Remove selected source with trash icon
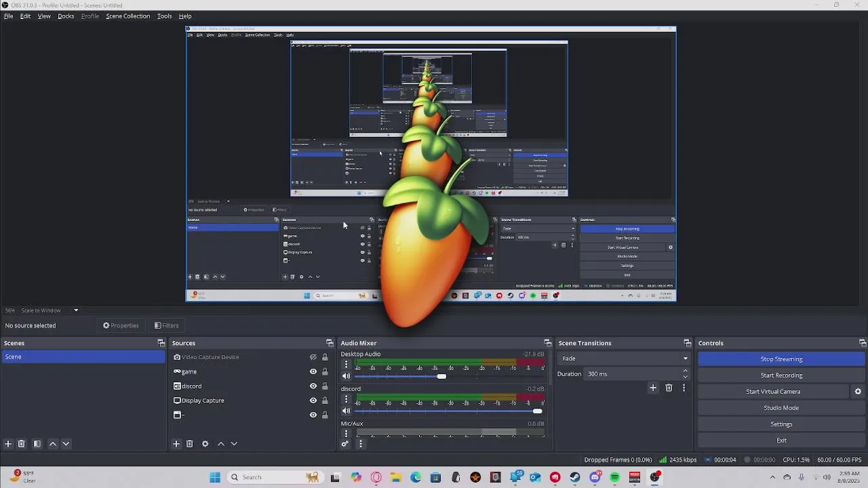Screen dimensions: 868x488 (190, 444)
